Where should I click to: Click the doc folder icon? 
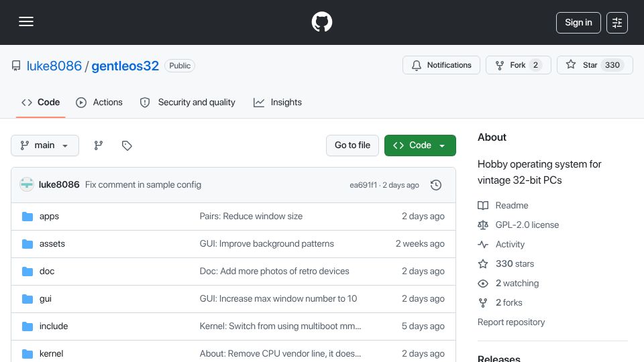point(28,271)
